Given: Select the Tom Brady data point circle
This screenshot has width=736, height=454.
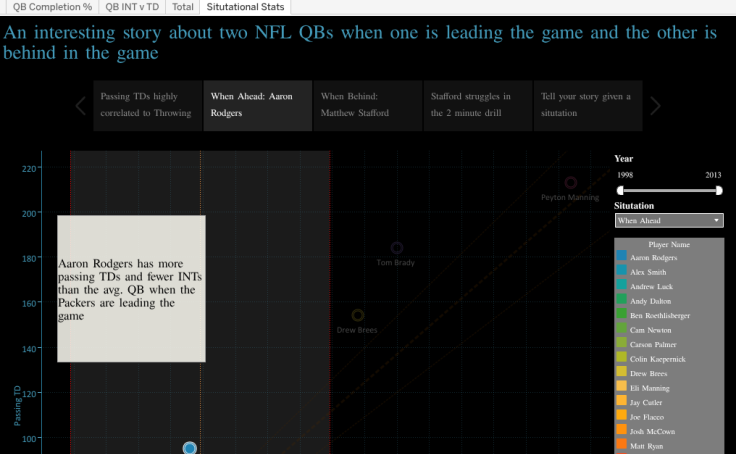Looking at the screenshot, I should point(397,247).
